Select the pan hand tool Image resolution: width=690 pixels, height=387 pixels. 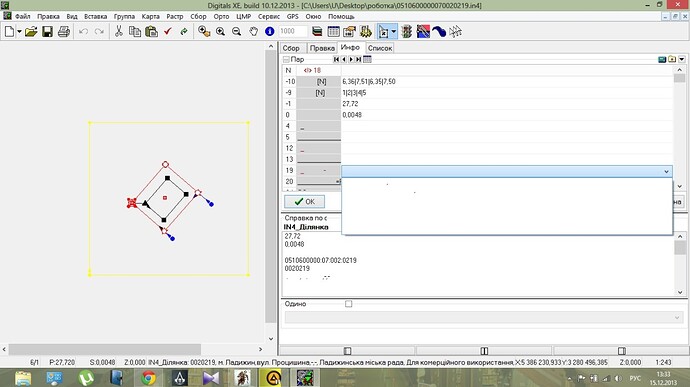point(253,32)
